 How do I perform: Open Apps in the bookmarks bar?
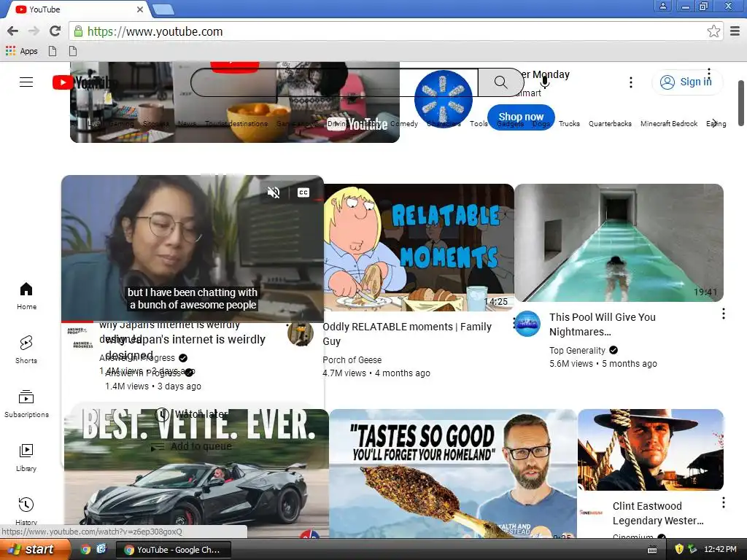21,51
